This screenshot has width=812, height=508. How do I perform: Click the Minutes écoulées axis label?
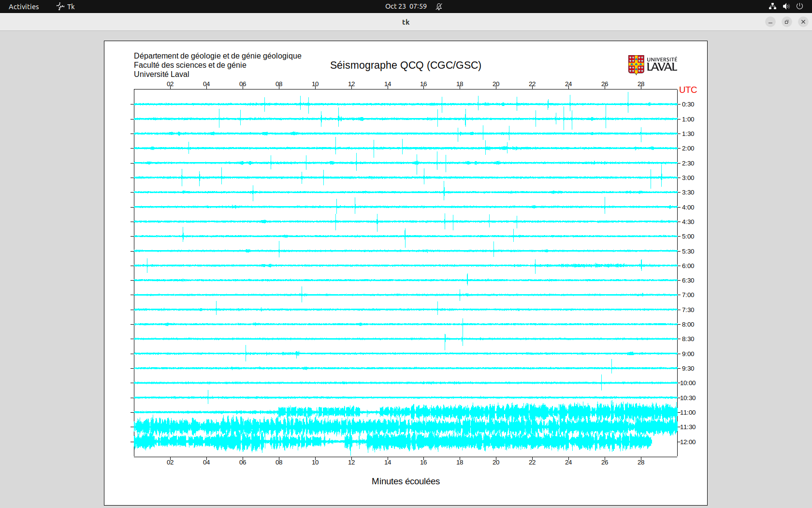406,481
